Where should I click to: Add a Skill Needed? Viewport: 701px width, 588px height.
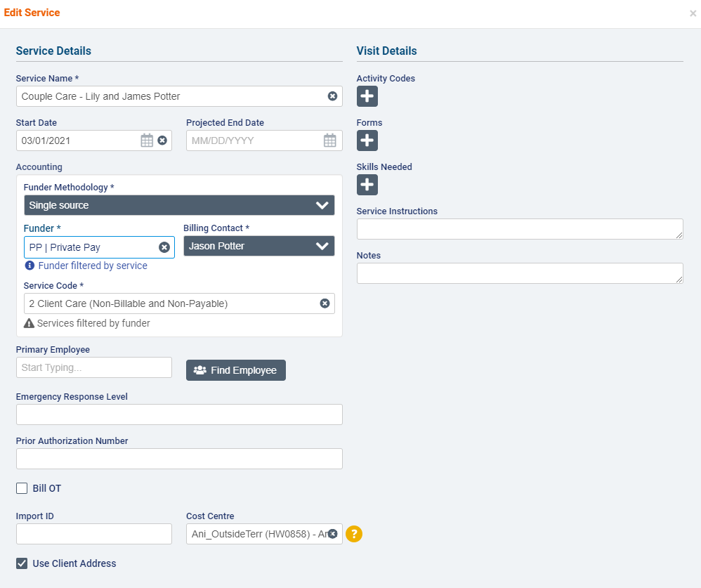pyautogui.click(x=367, y=185)
